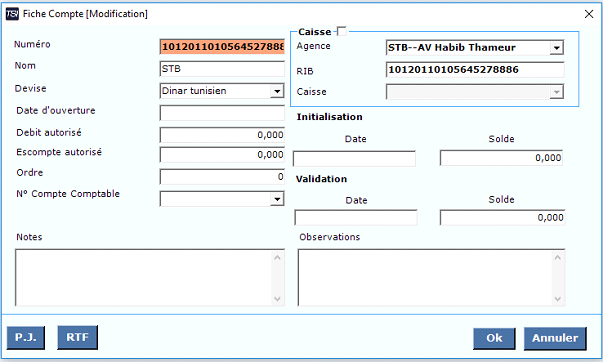Image resolution: width=605 pixels, height=363 pixels.
Task: Click the RIB number field
Action: coord(475,70)
